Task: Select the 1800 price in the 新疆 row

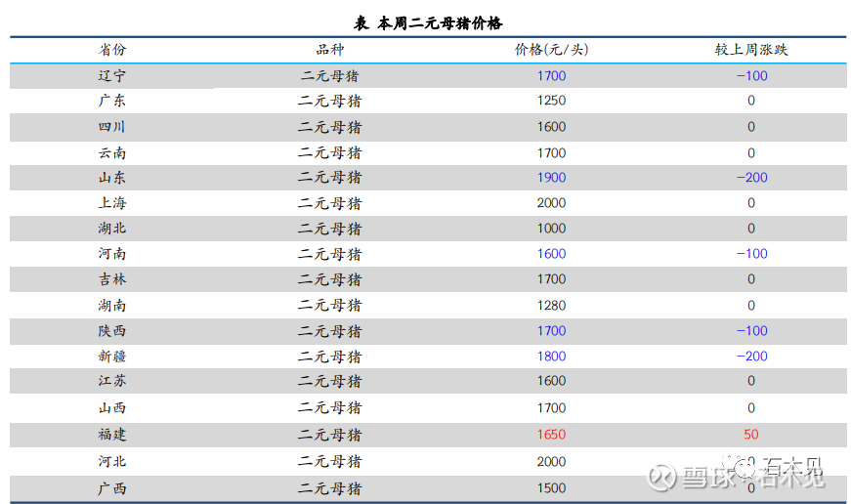Action: tap(551, 357)
